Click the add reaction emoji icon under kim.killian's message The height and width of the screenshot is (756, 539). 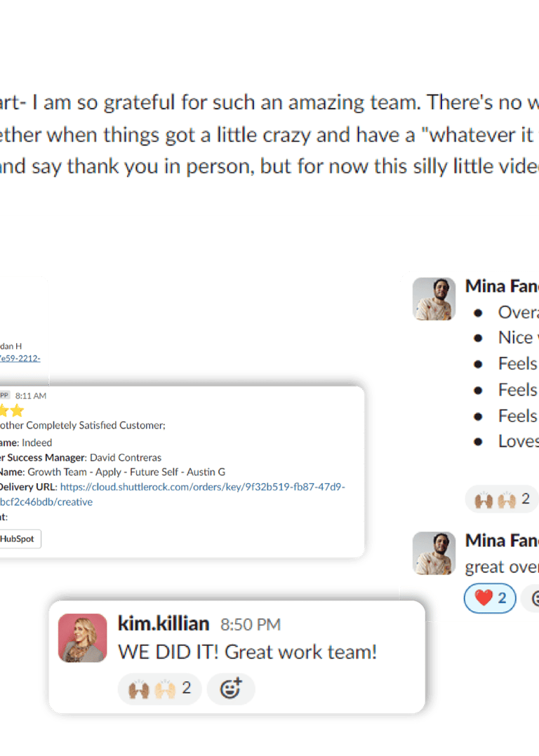(x=231, y=689)
